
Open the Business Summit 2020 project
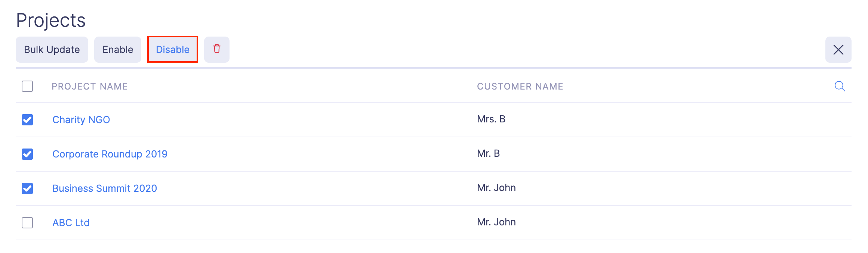pyautogui.click(x=105, y=188)
